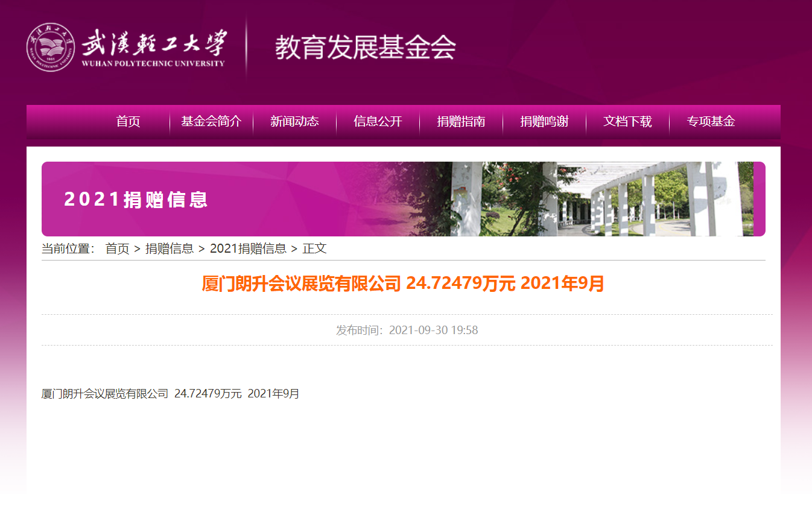Viewport: 812px width, 506px height.
Task: Open the 首页 navigation menu item
Action: pos(128,121)
